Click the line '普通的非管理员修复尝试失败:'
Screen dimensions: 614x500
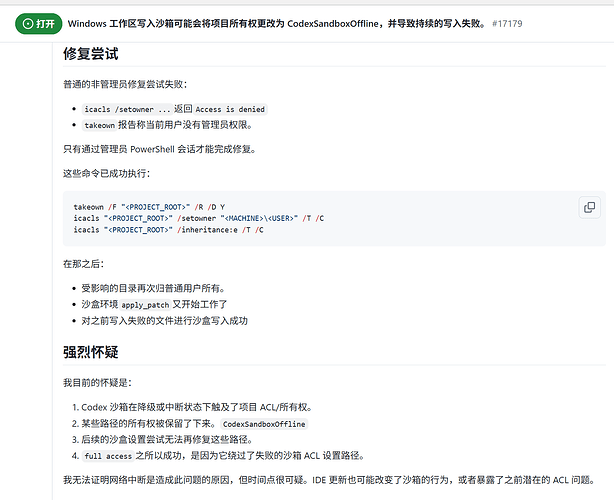click(x=125, y=84)
